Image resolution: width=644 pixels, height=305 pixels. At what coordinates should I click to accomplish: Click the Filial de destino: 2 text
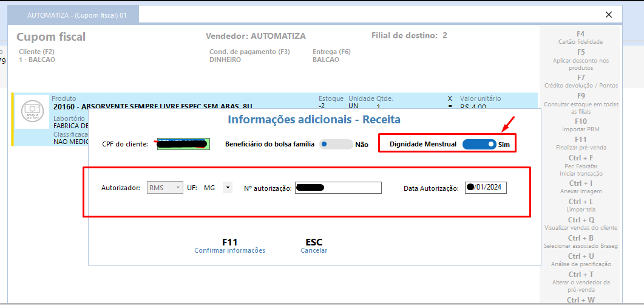pyautogui.click(x=409, y=35)
